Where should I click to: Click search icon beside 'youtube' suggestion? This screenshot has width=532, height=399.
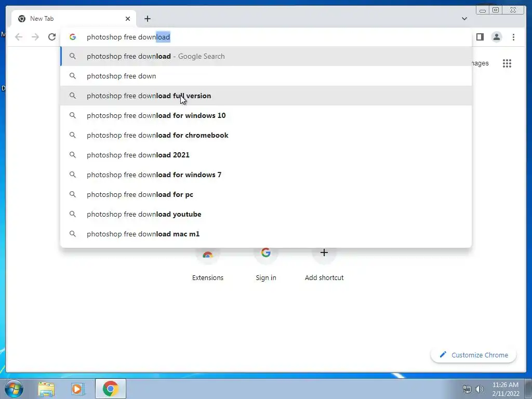pyautogui.click(x=73, y=214)
